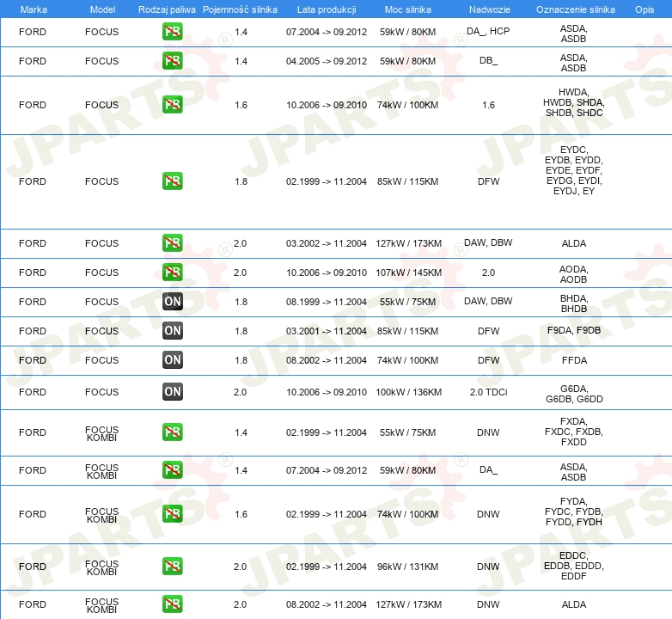This screenshot has height=619, width=672.
Task: Click the petrol icon in the Focus Kombi FXDA row
Action: point(172,432)
